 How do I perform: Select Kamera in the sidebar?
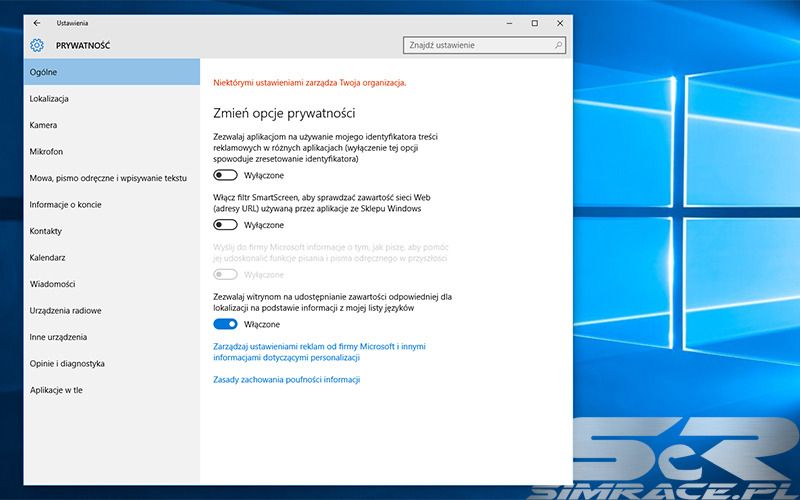point(43,125)
